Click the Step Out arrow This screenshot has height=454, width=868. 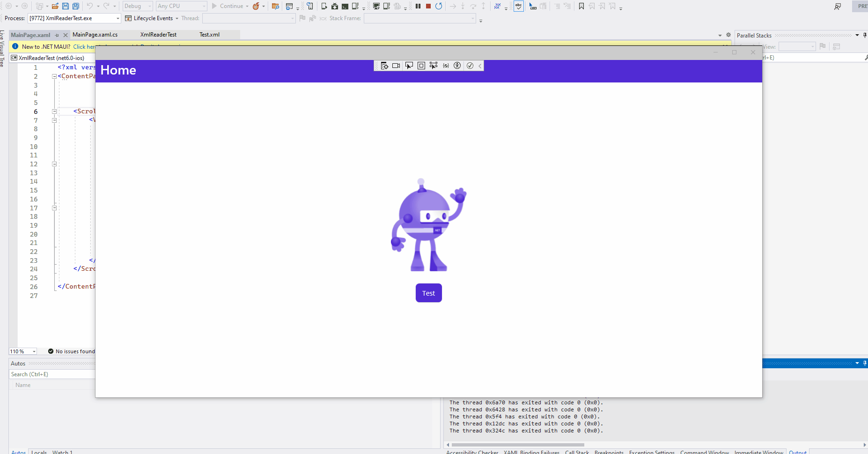pos(483,6)
